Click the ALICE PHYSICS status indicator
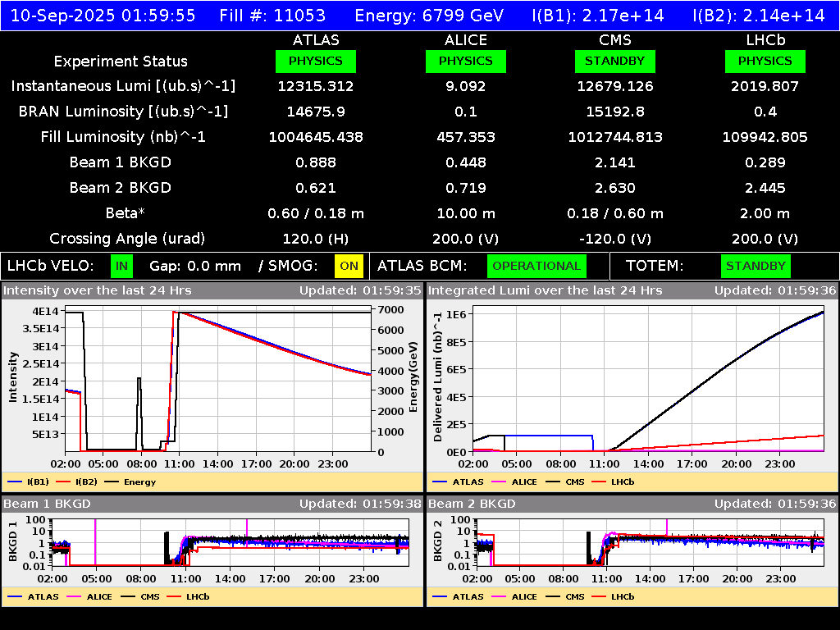Image resolution: width=840 pixels, height=630 pixels. click(x=465, y=61)
